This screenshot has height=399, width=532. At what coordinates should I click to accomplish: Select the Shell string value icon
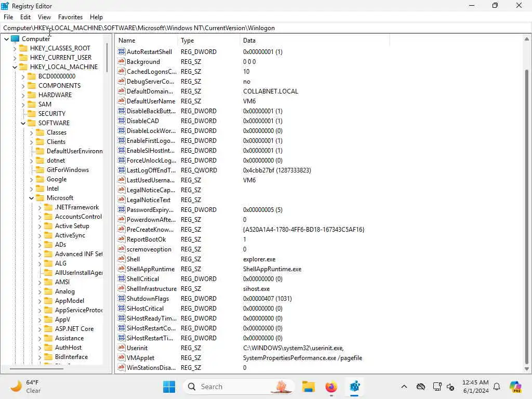(x=121, y=259)
